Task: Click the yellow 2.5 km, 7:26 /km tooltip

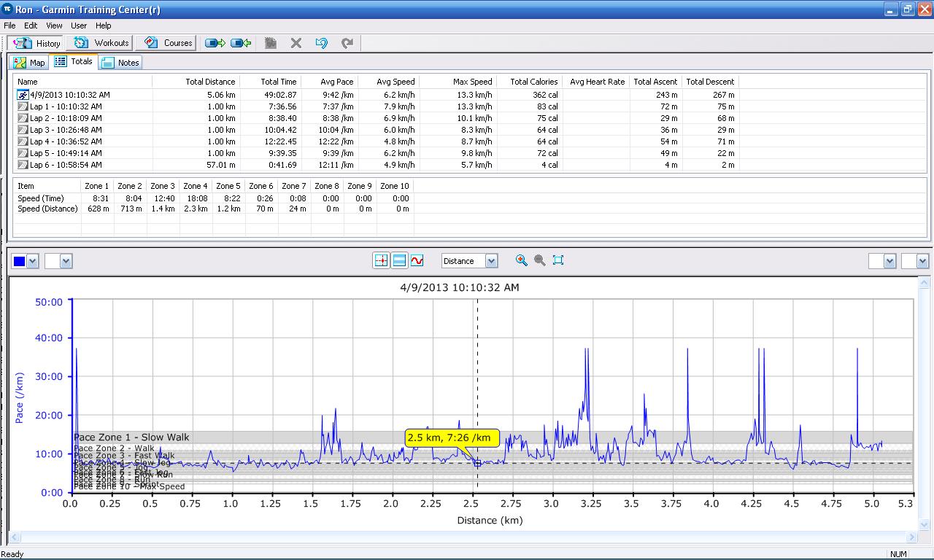Action: point(452,438)
